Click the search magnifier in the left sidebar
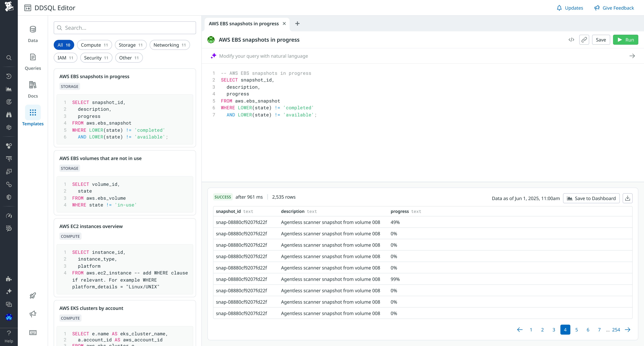 9,58
